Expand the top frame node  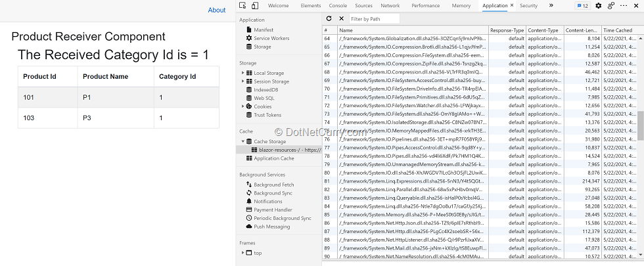coord(242,252)
